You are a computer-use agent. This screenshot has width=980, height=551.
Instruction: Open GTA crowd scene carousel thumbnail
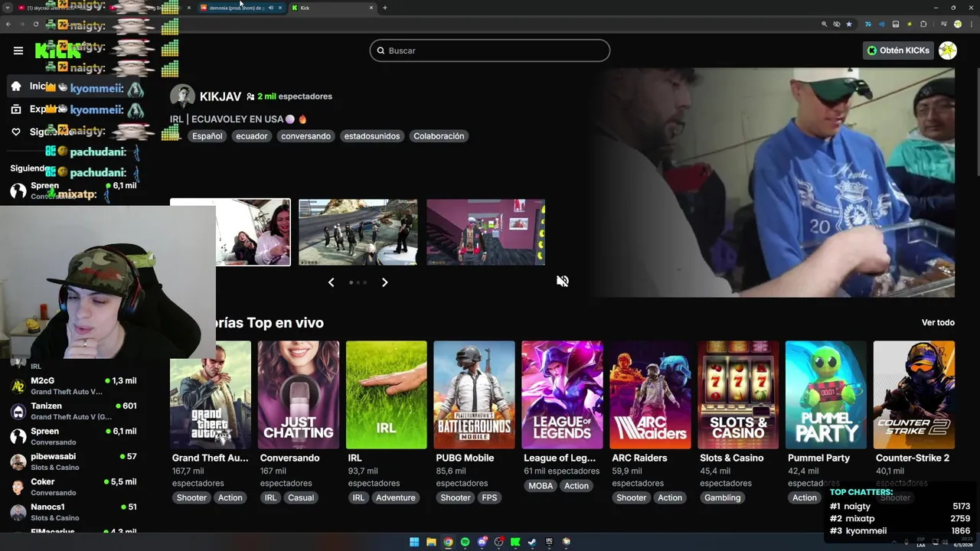point(358,232)
